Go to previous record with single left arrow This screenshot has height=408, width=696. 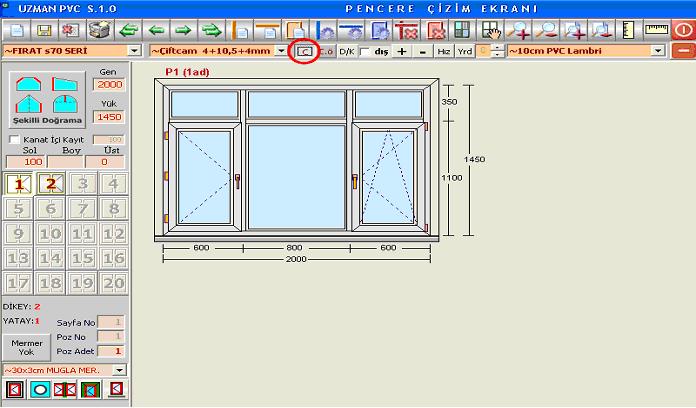click(156, 31)
